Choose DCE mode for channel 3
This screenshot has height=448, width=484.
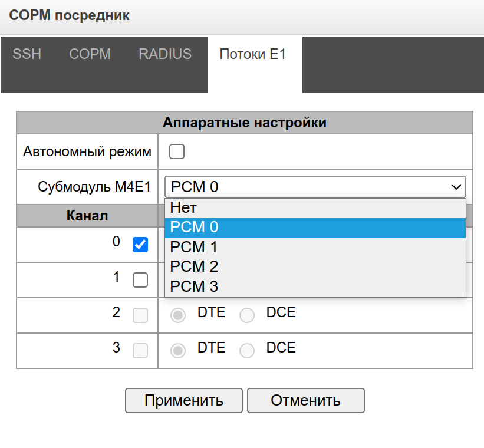coord(247,351)
